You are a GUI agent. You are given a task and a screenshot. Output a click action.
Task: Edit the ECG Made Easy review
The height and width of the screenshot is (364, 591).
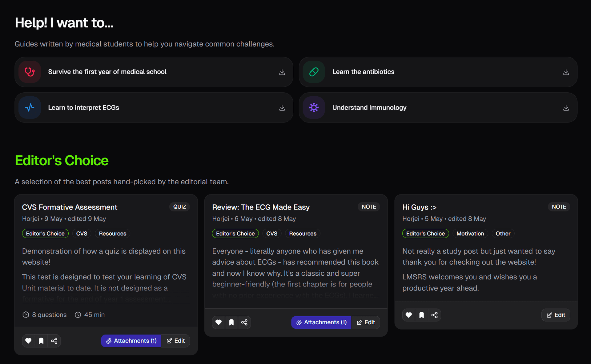(366, 322)
